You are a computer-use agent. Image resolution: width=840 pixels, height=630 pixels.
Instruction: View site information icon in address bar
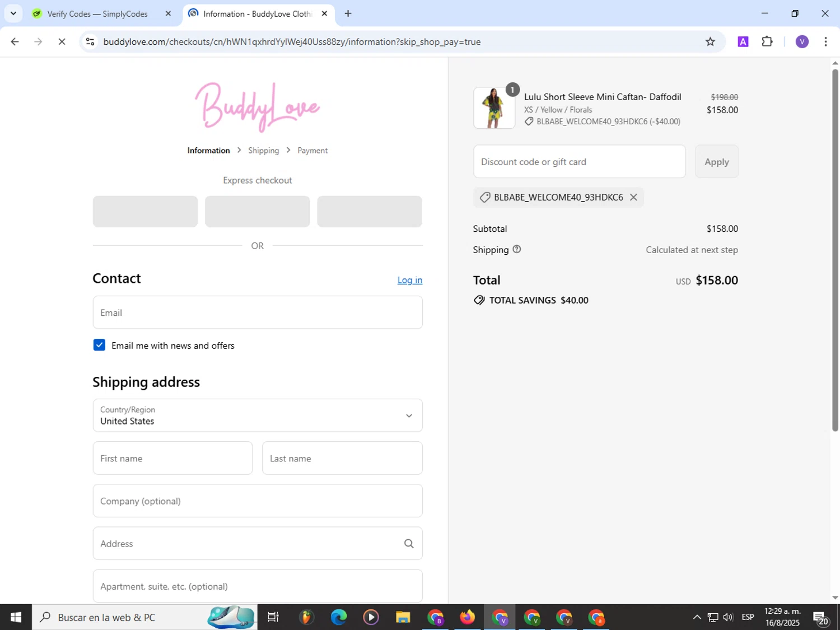point(90,41)
